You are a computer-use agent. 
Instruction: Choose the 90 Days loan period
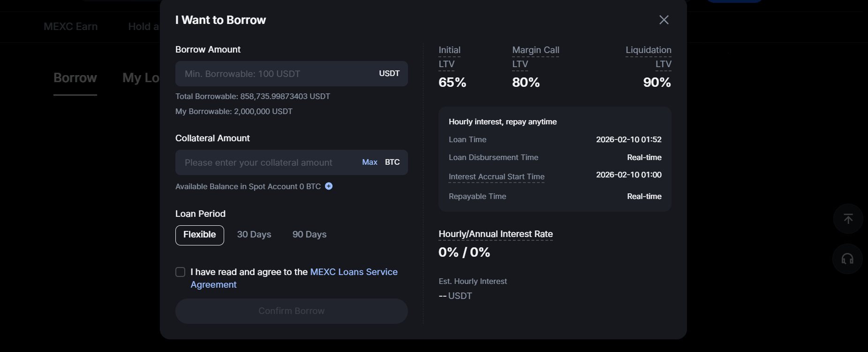point(309,235)
